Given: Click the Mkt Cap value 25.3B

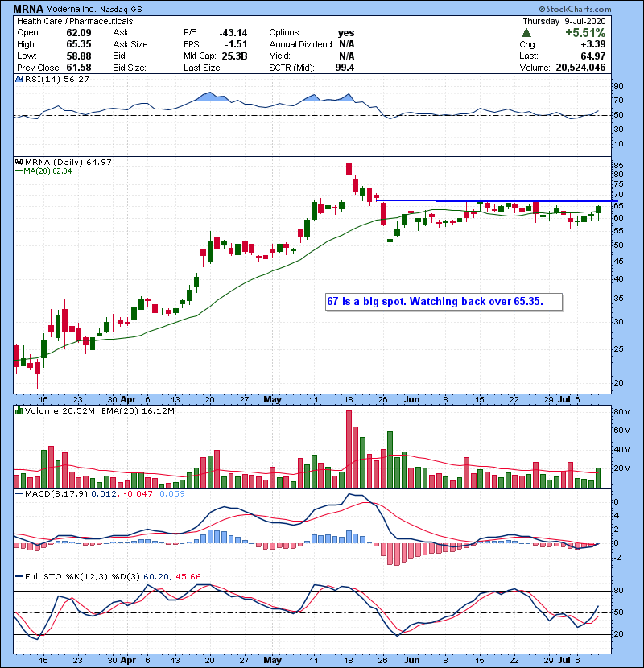Looking at the screenshot, I should pos(234,56).
